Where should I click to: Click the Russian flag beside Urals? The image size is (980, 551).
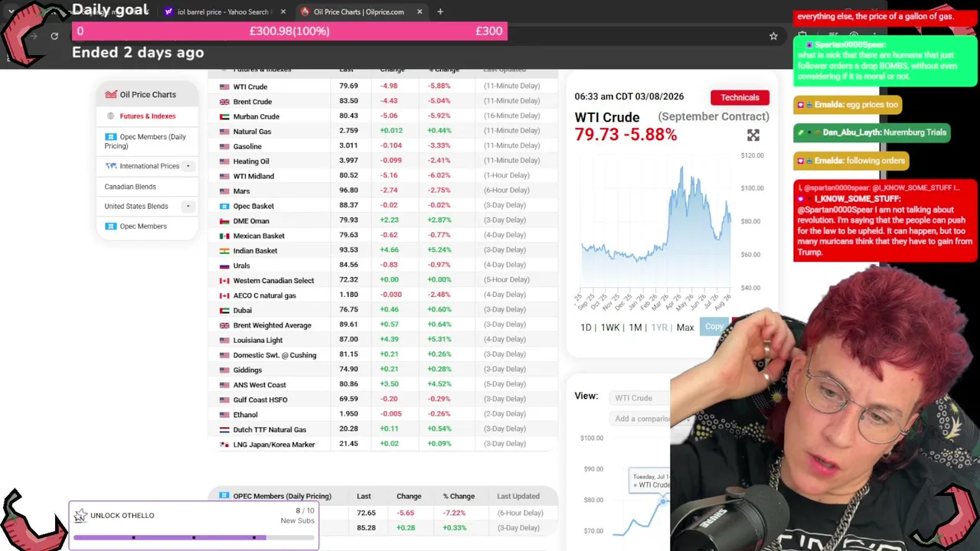224,266
